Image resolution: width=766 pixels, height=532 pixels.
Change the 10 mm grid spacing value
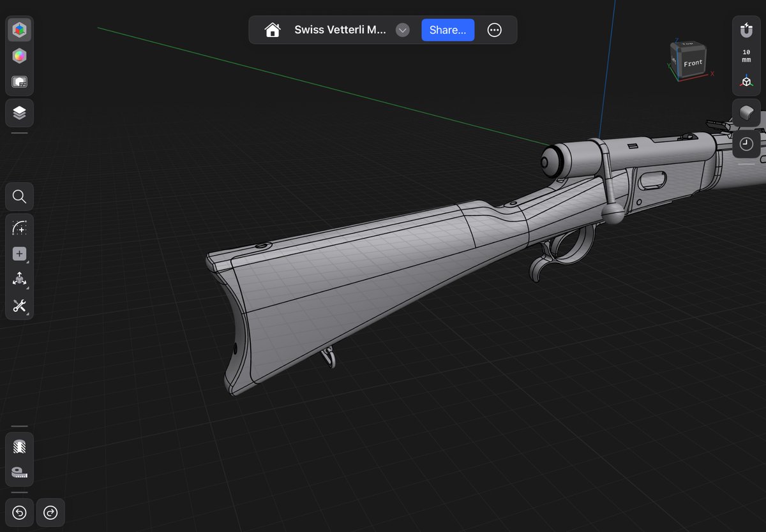click(745, 55)
